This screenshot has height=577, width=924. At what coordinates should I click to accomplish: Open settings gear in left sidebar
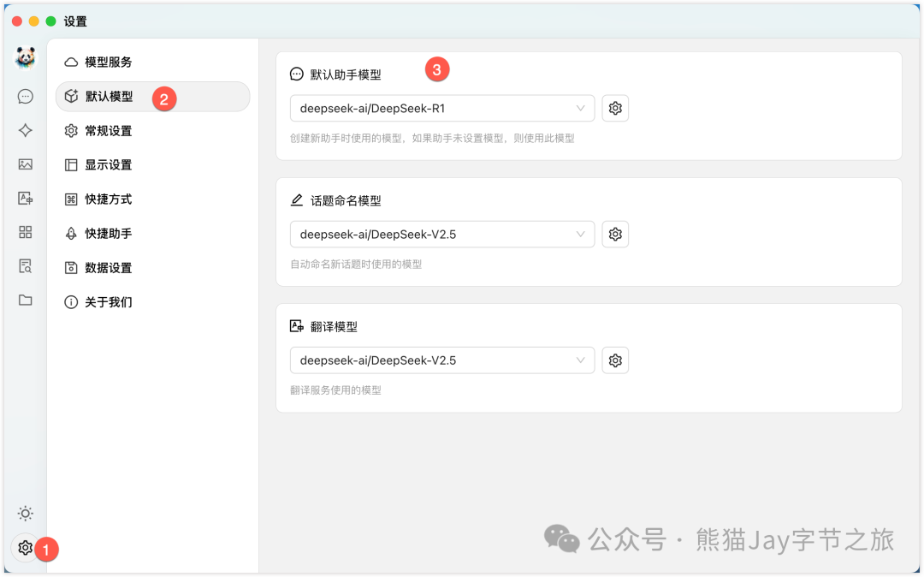[x=26, y=548]
